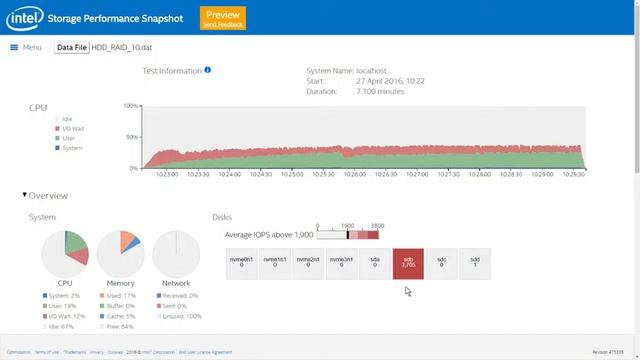
Task: Select the sda disk tile
Action: 375,264
